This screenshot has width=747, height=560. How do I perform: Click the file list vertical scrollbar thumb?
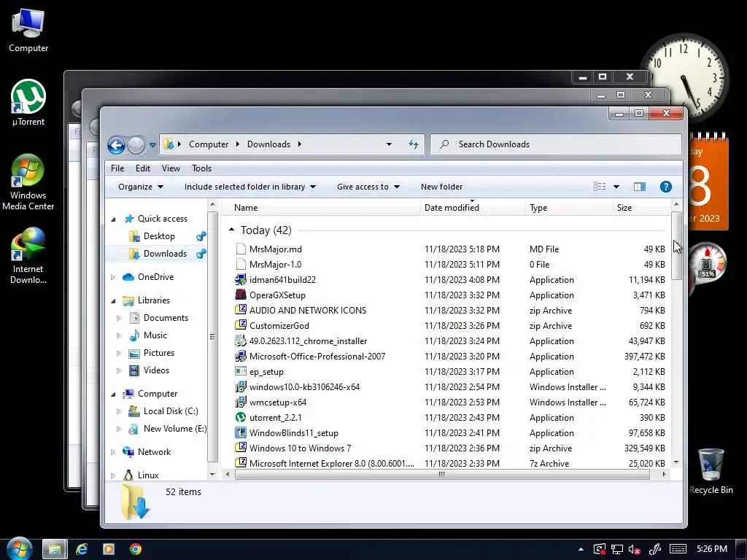click(676, 246)
